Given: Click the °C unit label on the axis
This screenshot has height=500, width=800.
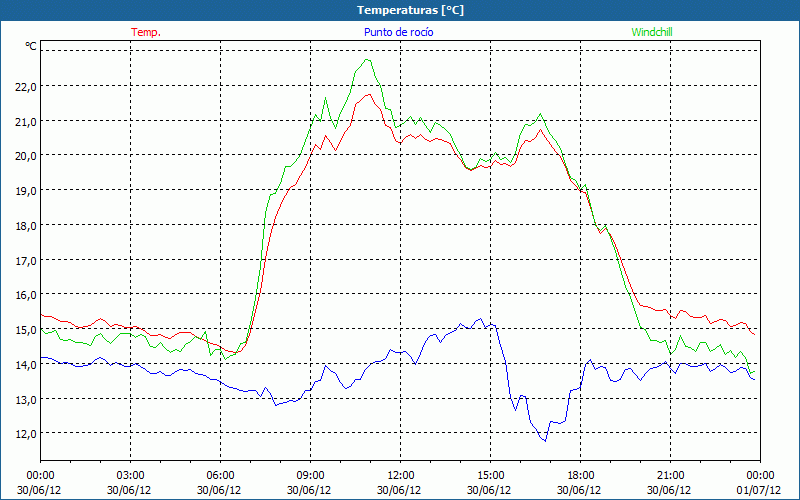Looking at the screenshot, I should pyautogui.click(x=31, y=46).
